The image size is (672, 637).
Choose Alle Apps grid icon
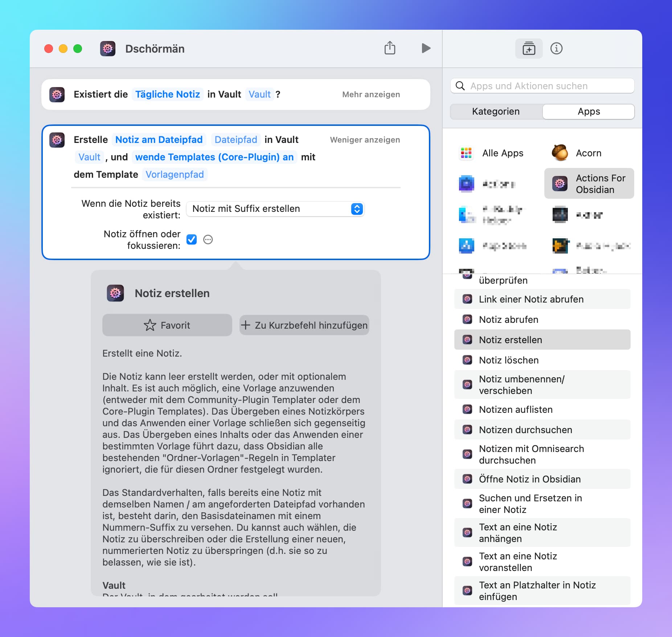tap(466, 153)
